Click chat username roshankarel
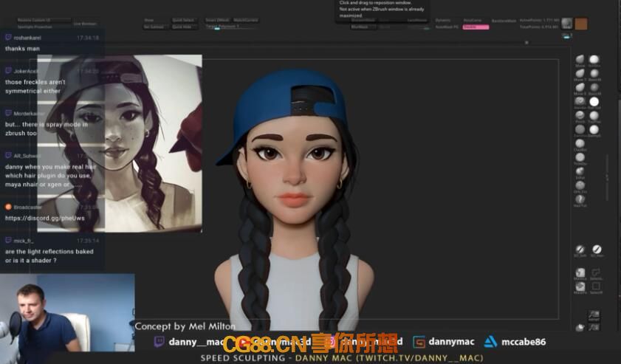The width and height of the screenshot is (621, 364). pyautogui.click(x=27, y=38)
